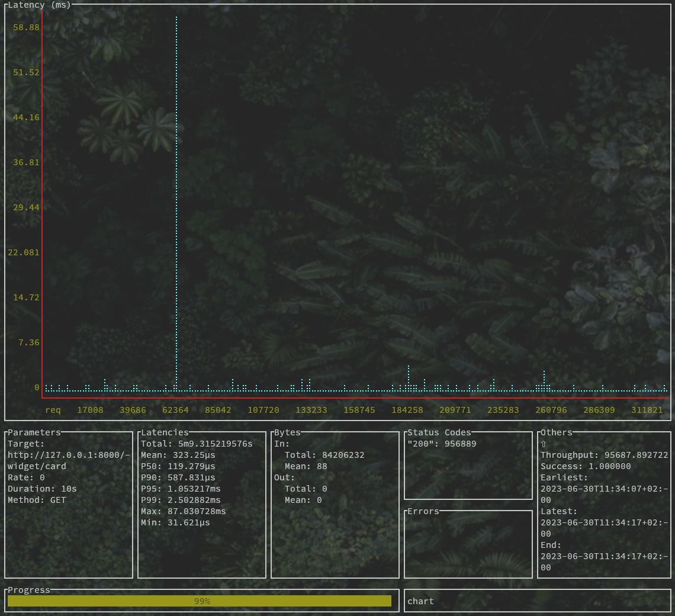Click status code "200": 956889
The width and height of the screenshot is (675, 616).
point(442,444)
